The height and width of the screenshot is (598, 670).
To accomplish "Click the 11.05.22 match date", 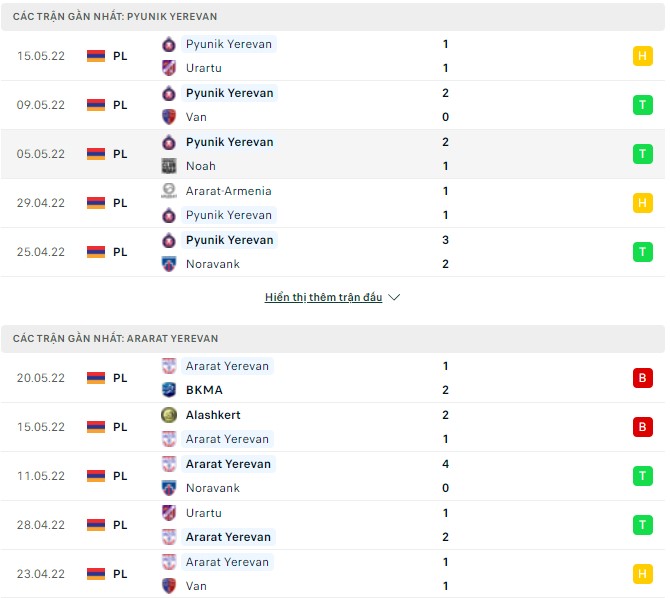I will click(x=41, y=476).
